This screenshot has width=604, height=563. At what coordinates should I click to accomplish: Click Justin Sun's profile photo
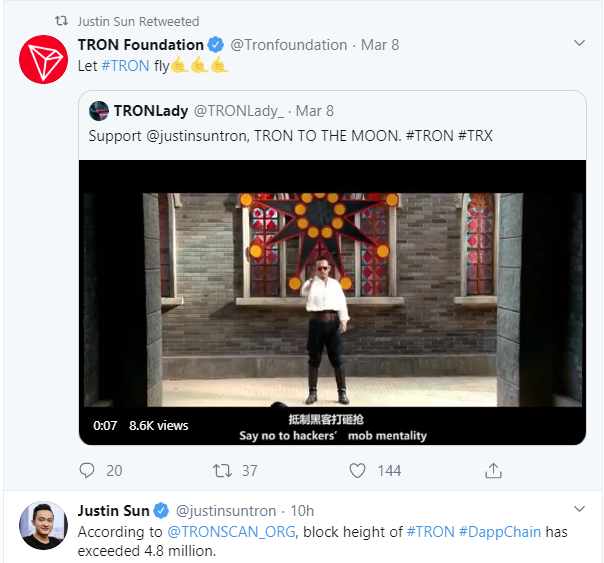point(43,525)
